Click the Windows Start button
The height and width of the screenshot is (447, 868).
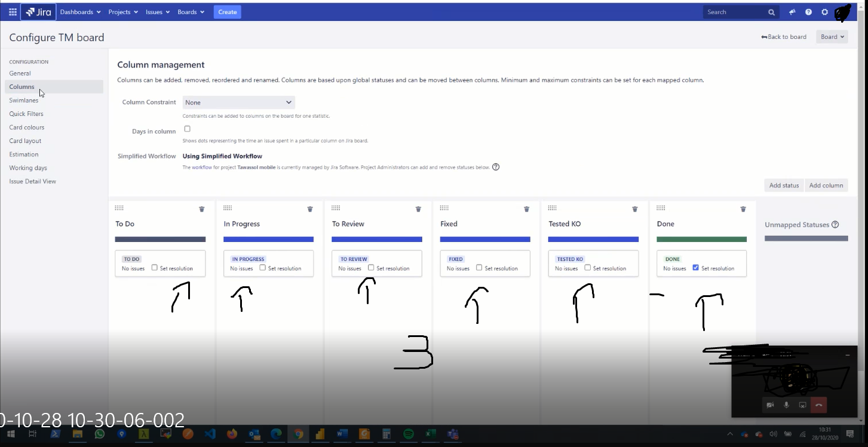[x=12, y=434]
